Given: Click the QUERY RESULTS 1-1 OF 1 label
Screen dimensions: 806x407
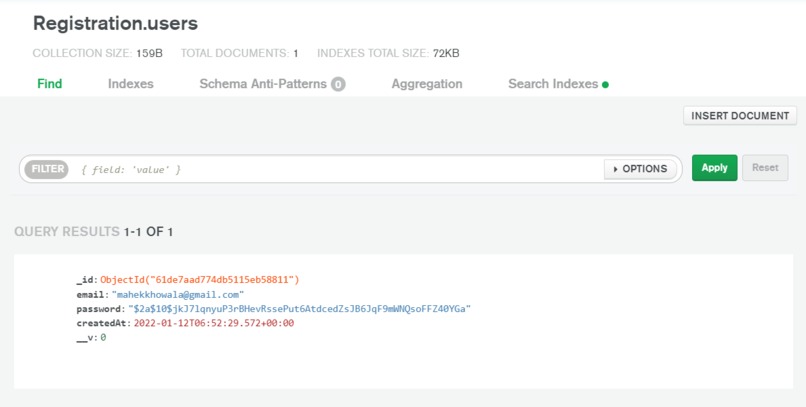Looking at the screenshot, I should (x=94, y=232).
